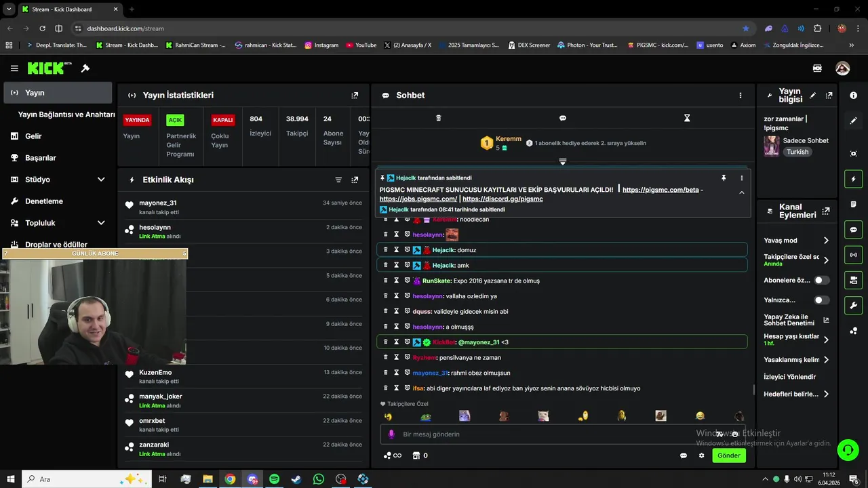Edit stream info with pencil icon
Screen dimensions: 868x488
point(812,96)
